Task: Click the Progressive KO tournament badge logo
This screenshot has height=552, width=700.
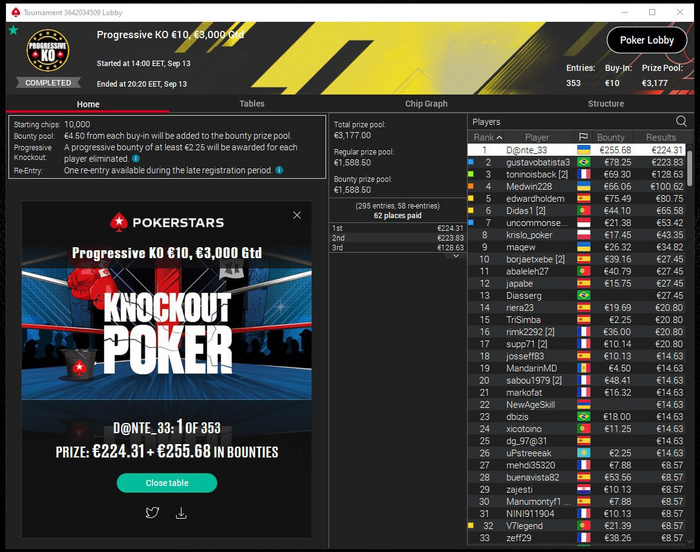Action: point(48,50)
